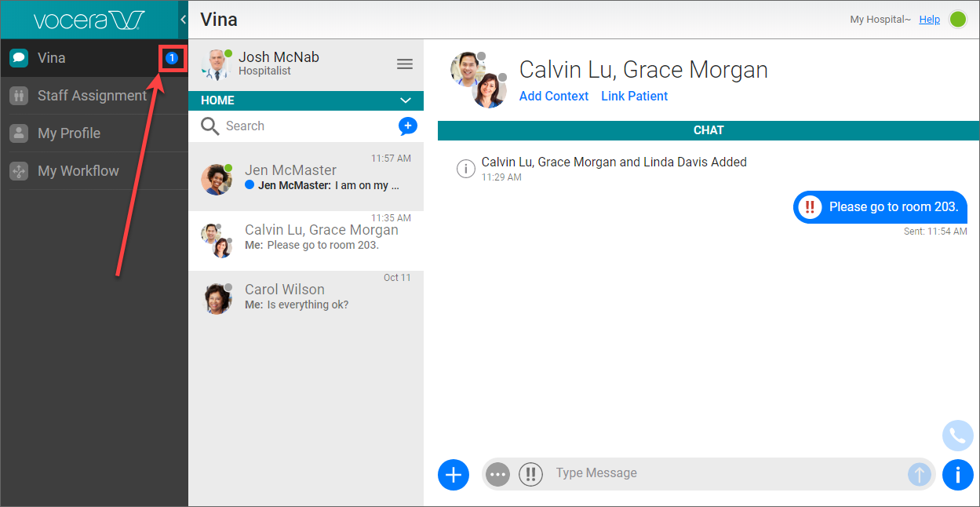Click Josh McNab's profile photo
980x507 pixels.
(217, 64)
